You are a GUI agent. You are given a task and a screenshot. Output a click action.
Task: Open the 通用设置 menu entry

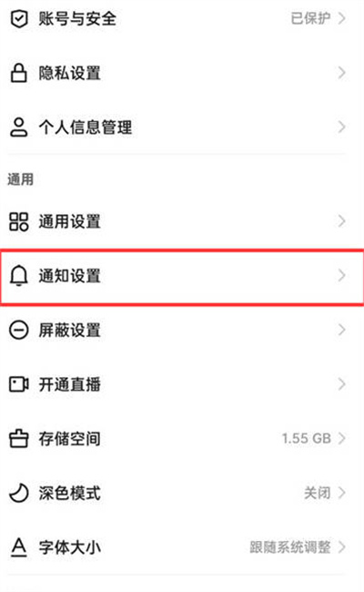(x=182, y=221)
